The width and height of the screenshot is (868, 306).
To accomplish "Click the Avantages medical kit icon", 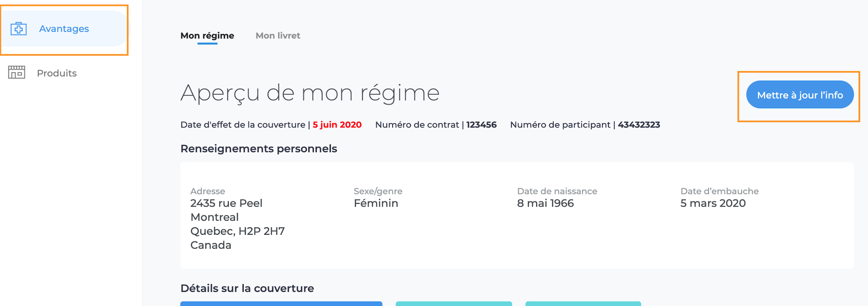I will coord(19,28).
